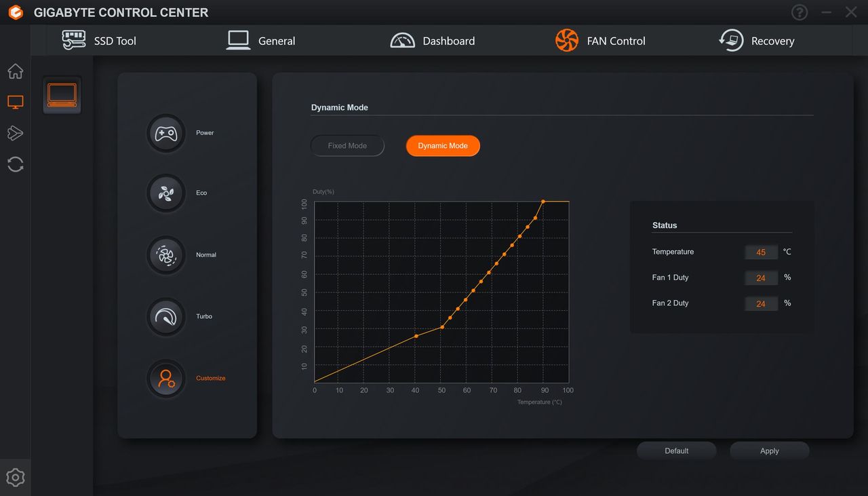Select the FAN Control tab
This screenshot has height=496, width=868.
pos(600,41)
